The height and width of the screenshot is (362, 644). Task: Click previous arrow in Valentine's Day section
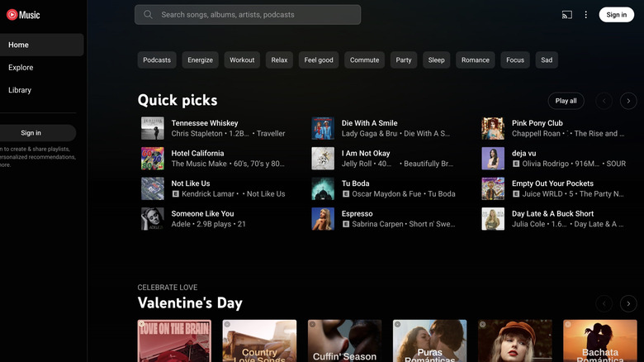pyautogui.click(x=604, y=303)
